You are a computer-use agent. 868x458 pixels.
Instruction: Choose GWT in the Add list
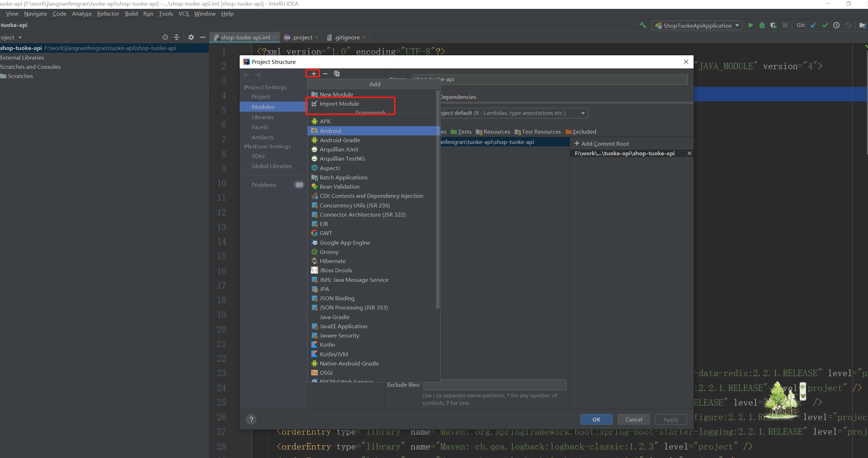click(372, 233)
